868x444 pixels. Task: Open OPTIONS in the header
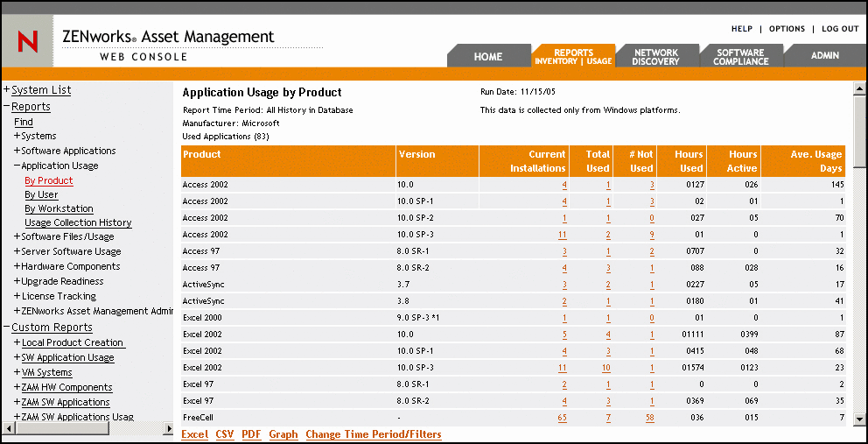pyautogui.click(x=787, y=29)
